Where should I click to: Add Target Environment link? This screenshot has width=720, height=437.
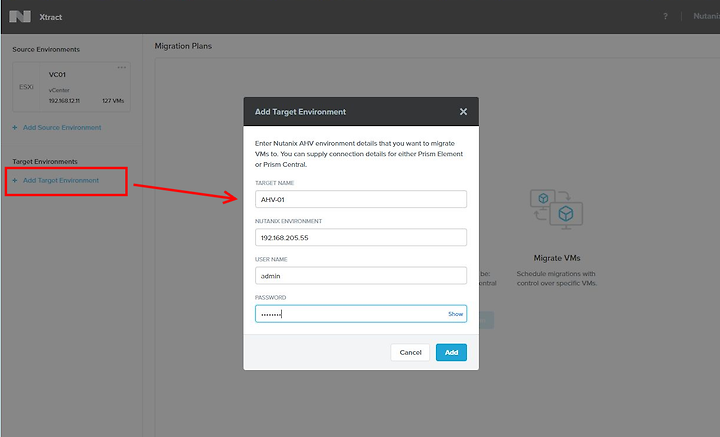pos(61,180)
